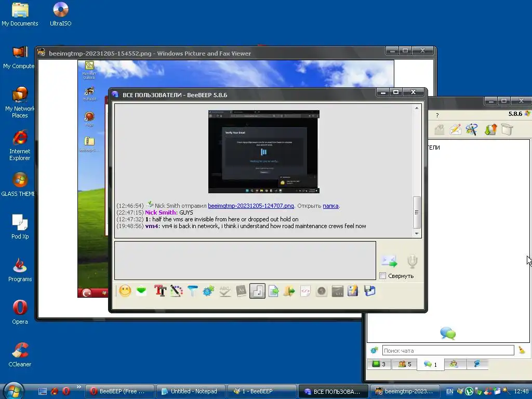Click the microphone voice message icon
Viewport: 532px width, 399px height.
pyautogui.click(x=412, y=261)
